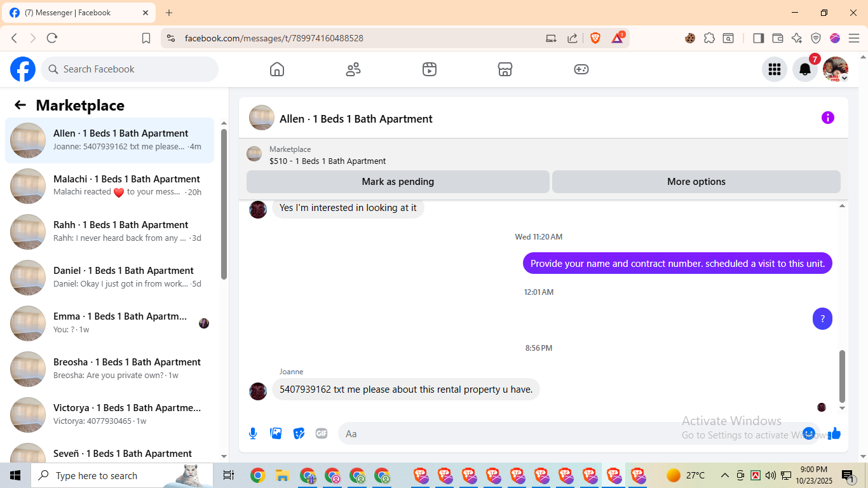Open the Facebook menu grid icon
868x488 pixels.
click(x=775, y=69)
